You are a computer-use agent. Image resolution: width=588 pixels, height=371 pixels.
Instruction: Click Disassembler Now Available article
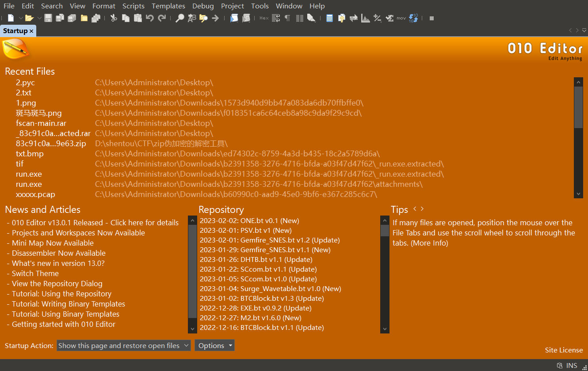(x=59, y=253)
